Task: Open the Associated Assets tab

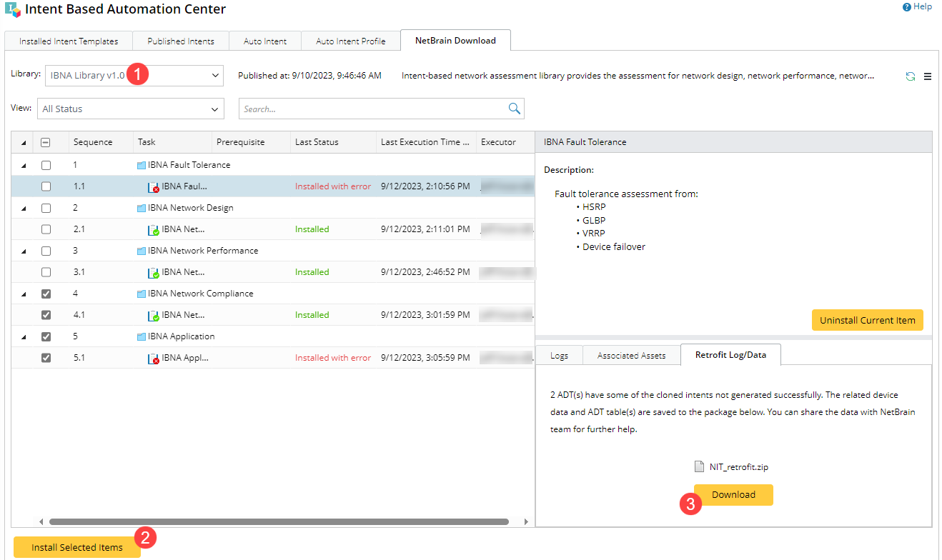Action: [x=631, y=355]
